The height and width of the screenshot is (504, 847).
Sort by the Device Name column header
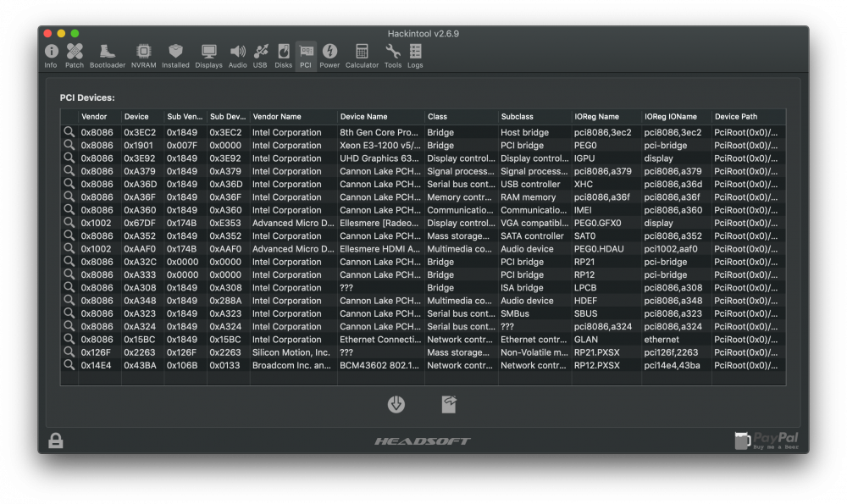[381, 117]
